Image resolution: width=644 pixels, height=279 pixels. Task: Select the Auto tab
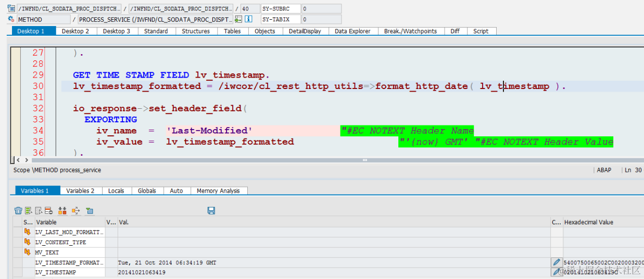click(x=176, y=191)
